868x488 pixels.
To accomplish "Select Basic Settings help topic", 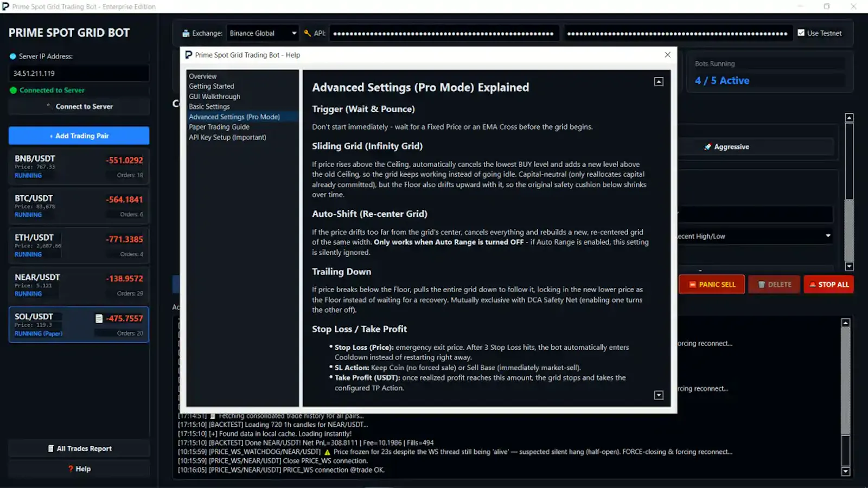I will (x=209, y=107).
